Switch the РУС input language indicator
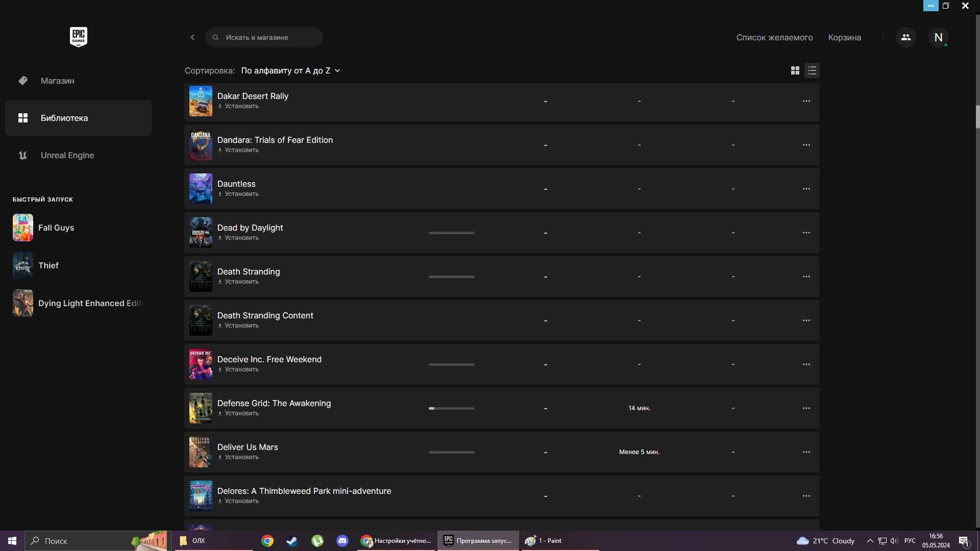Viewport: 980px width, 551px height. (910, 541)
